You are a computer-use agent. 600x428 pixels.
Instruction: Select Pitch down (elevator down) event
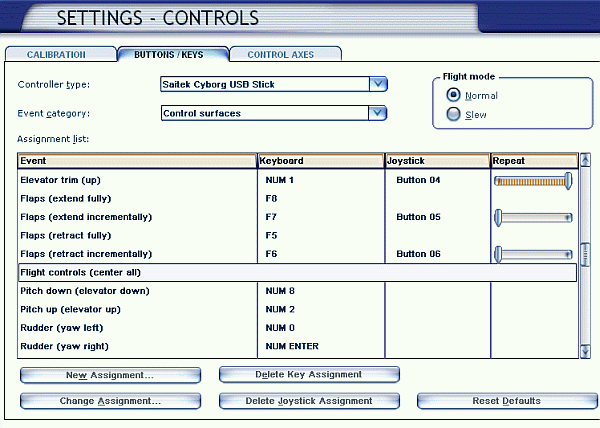(x=85, y=291)
